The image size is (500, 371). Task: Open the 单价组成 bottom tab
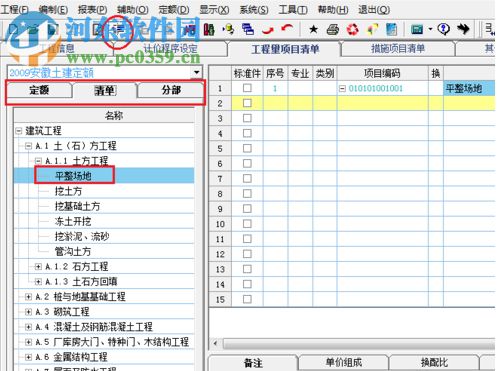click(344, 363)
